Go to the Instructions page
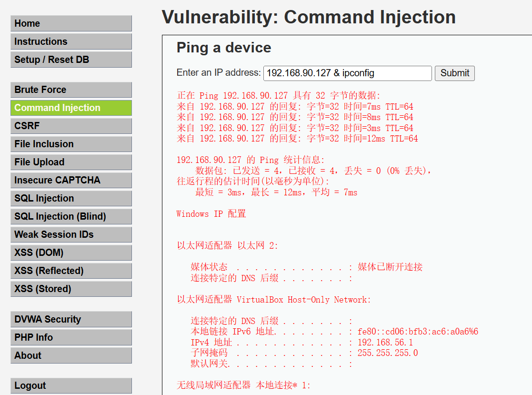 point(71,41)
